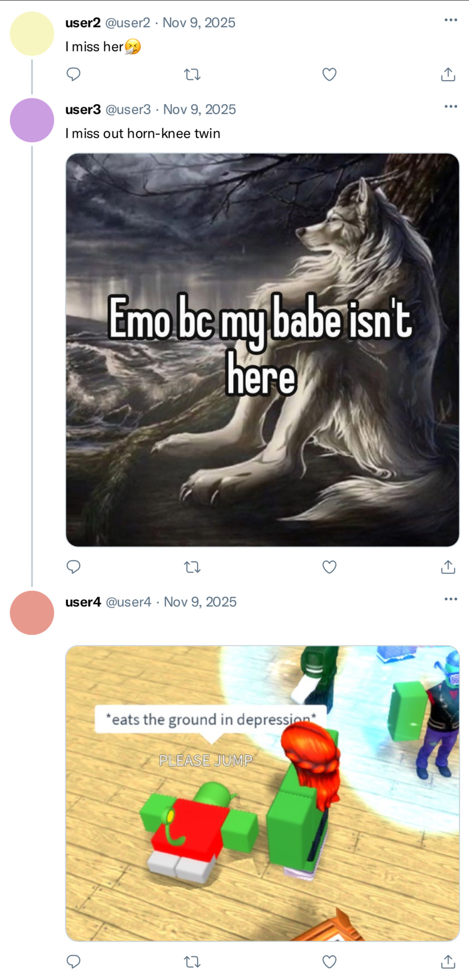This screenshot has height=980, width=469.
Task: Like user4's Roblox image post
Action: point(329,962)
